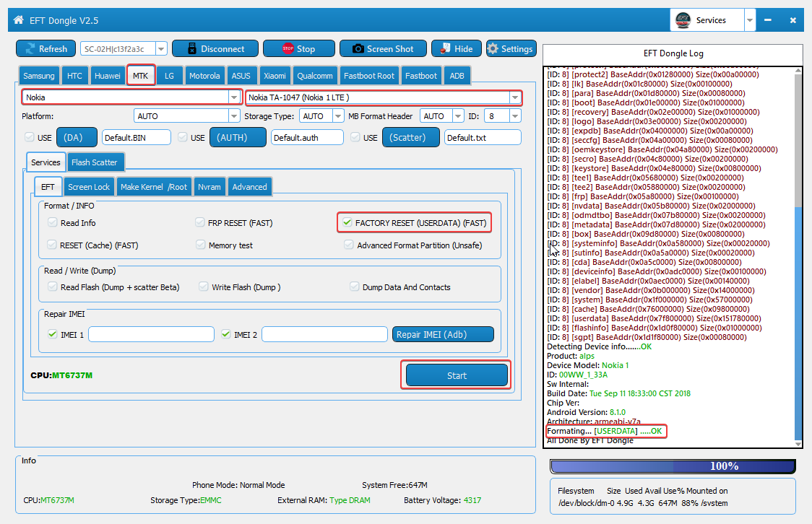Click the IMEI 1 input field

[151, 334]
